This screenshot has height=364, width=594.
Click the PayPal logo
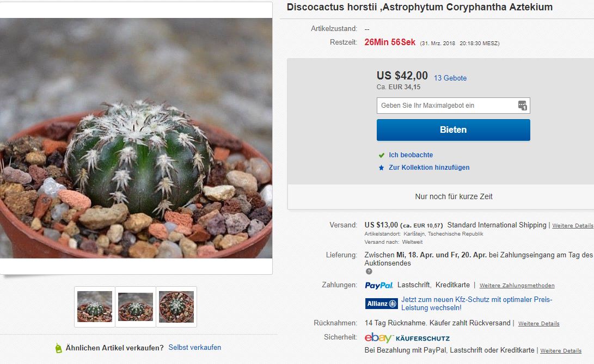click(x=378, y=285)
